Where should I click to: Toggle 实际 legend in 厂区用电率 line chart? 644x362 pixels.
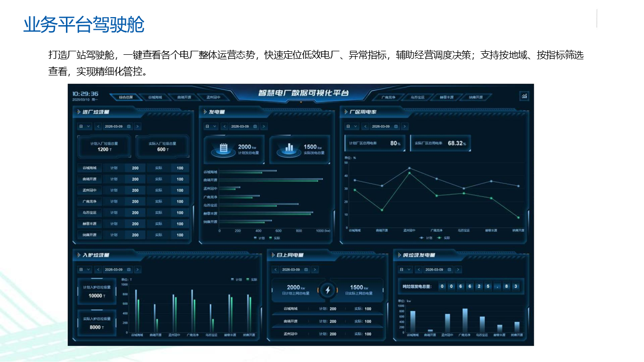[x=443, y=237]
